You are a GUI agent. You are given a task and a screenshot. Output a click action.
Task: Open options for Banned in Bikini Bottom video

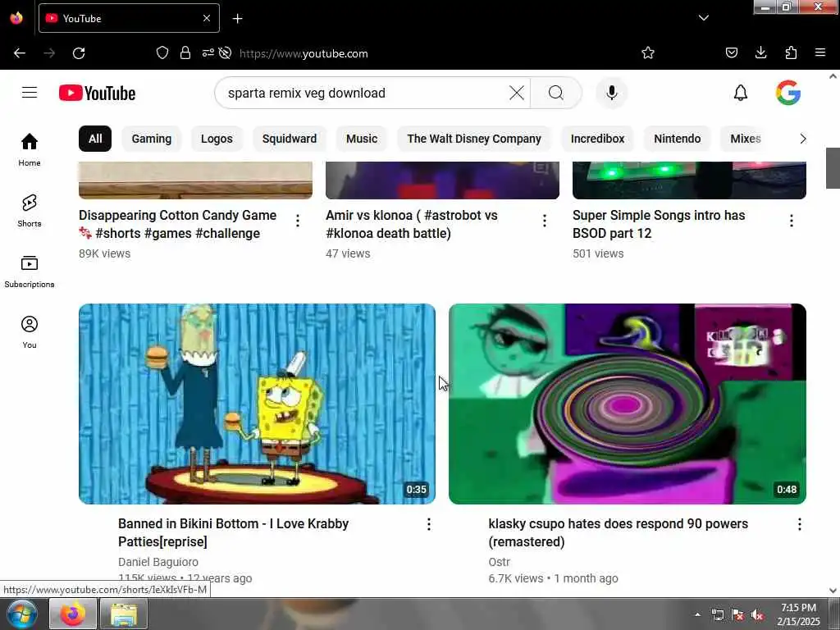click(x=428, y=524)
